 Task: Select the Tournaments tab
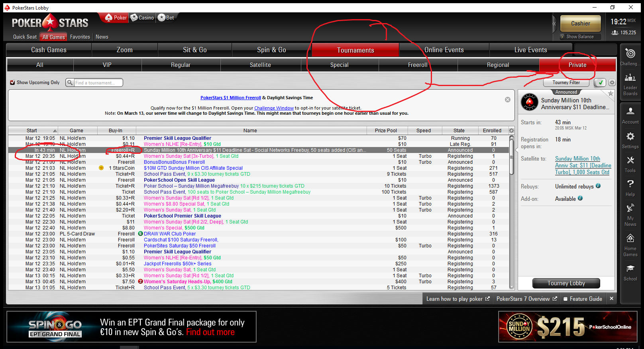tap(355, 50)
